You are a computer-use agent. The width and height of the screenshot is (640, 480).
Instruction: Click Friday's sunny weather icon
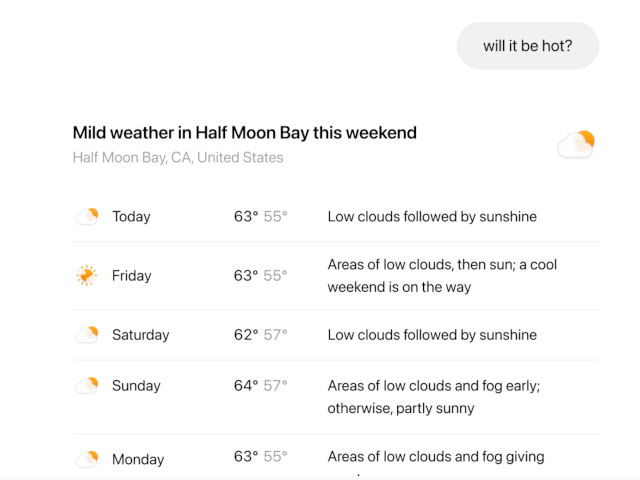click(x=87, y=276)
